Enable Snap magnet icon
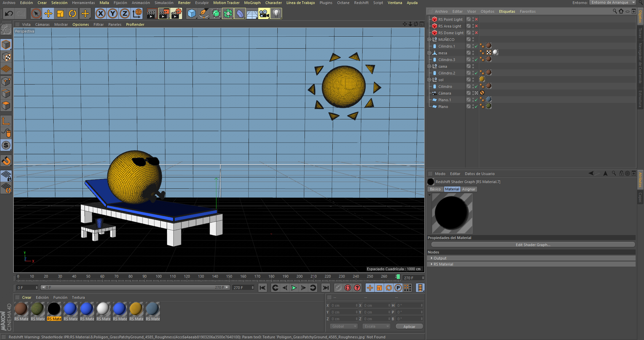Screen dimensions: 644x340 point(6,161)
